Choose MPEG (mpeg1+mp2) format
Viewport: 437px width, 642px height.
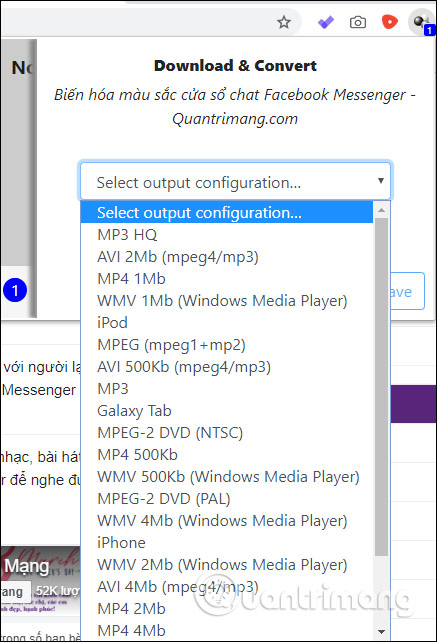point(227,345)
